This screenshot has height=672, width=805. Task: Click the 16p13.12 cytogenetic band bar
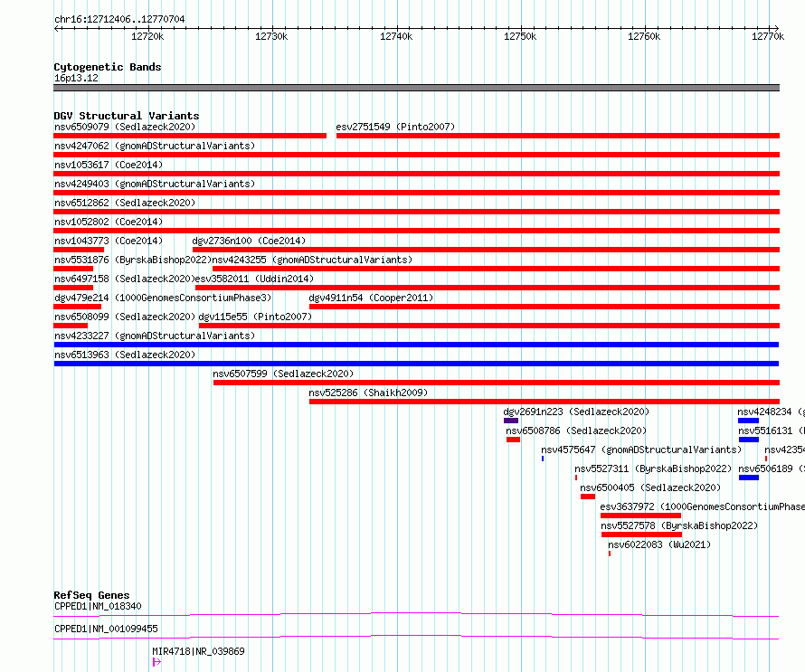pos(416,88)
